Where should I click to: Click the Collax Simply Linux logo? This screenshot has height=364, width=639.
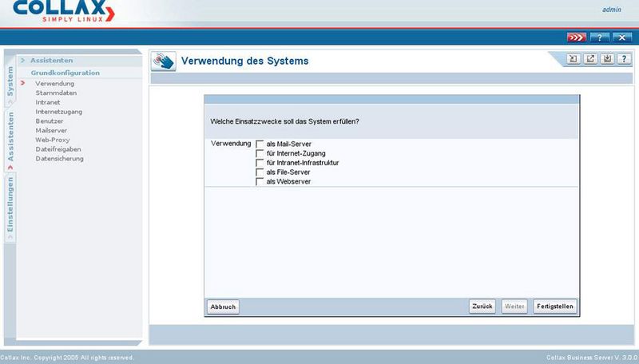[64, 11]
